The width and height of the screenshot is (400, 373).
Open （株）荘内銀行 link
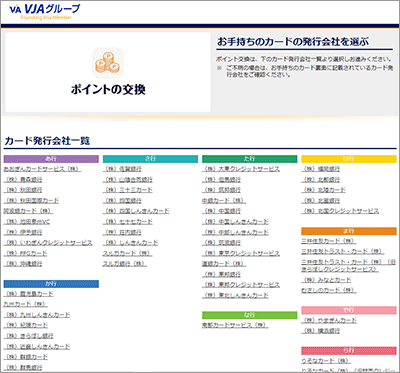122,232
